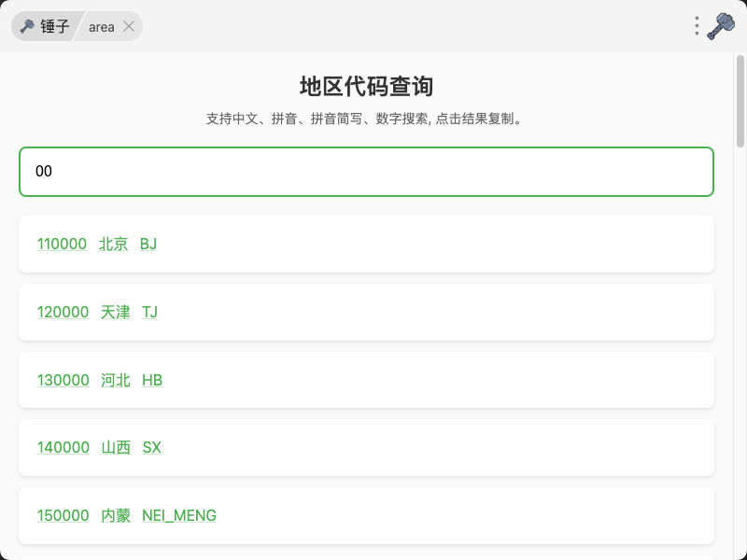The width and height of the screenshot is (747, 560).
Task: Click the hammer icon in the 锤子 chip
Action: pos(27,26)
